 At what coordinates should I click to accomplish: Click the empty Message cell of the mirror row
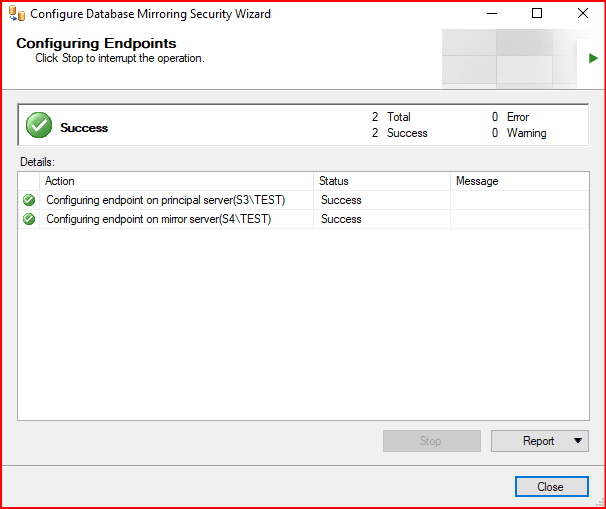tap(518, 219)
